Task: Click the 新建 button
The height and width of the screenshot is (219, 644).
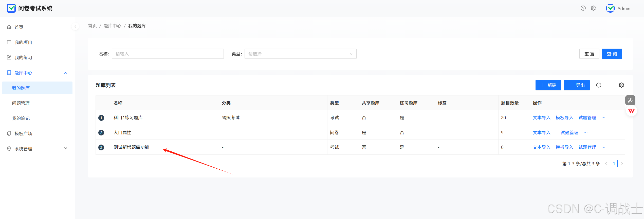Action: [548, 85]
